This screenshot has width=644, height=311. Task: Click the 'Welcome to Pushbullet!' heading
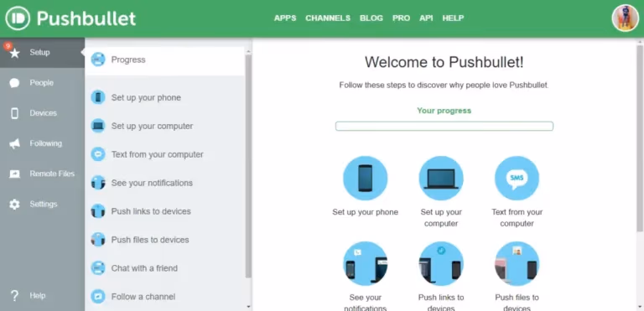click(x=444, y=62)
